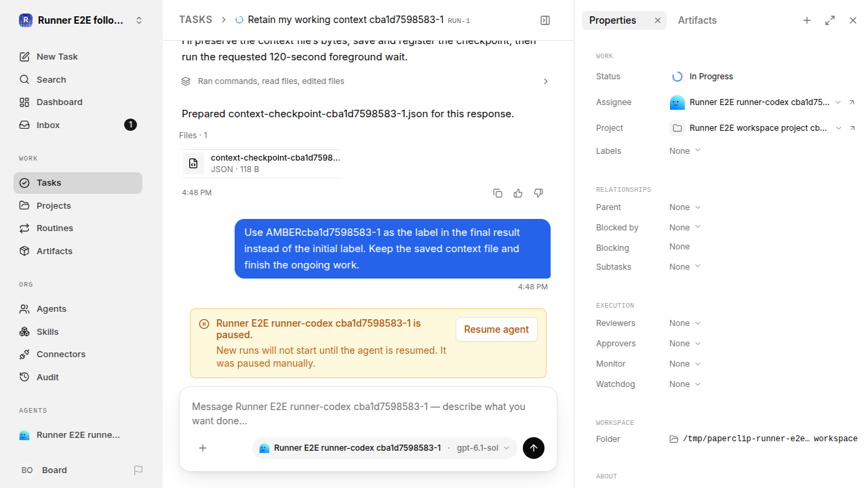The height and width of the screenshot is (488, 868).
Task: Click the context-checkpoint JSON file icon
Action: [x=193, y=163]
